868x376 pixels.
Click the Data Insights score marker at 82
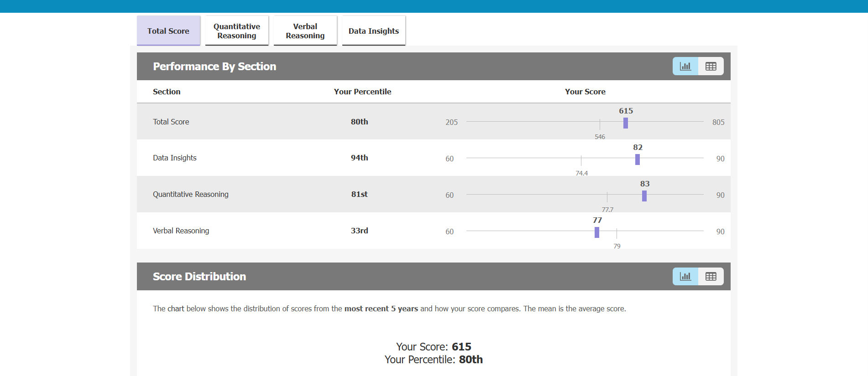[638, 159]
